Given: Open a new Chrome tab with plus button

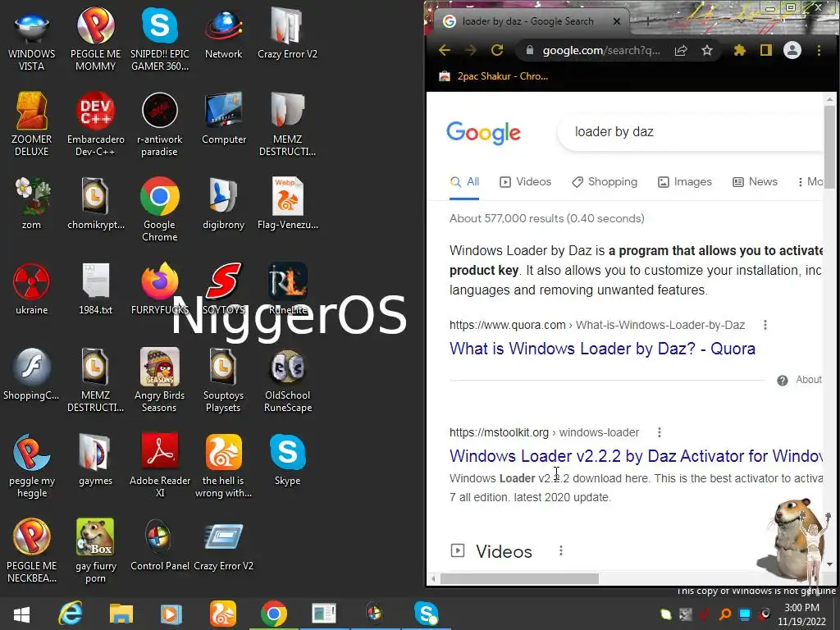Looking at the screenshot, I should coord(648,21).
